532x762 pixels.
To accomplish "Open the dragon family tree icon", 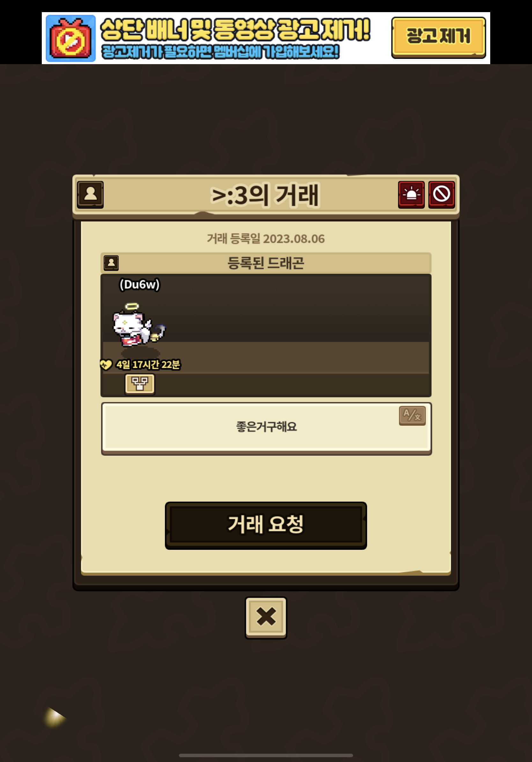I will (140, 384).
